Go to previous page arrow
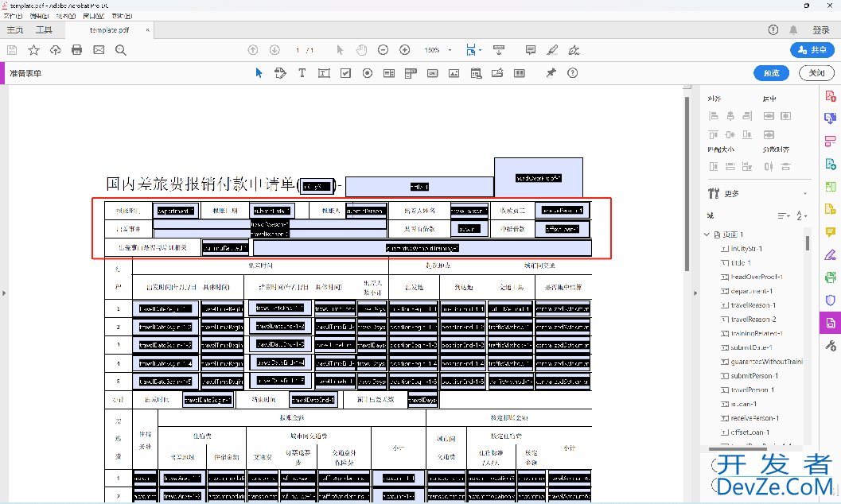Screen dimensions: 841x504 (253, 50)
